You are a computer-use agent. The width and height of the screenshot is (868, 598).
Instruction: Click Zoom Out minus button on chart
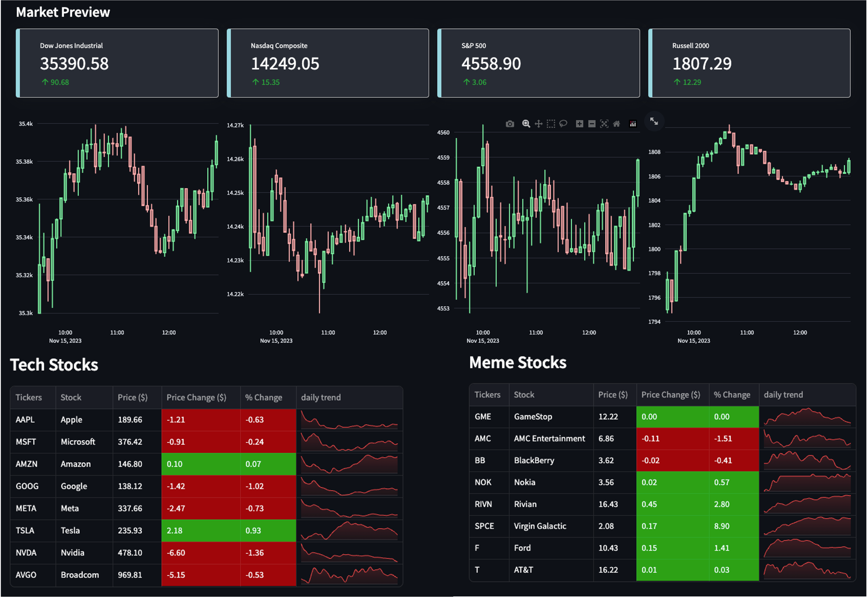(x=592, y=124)
